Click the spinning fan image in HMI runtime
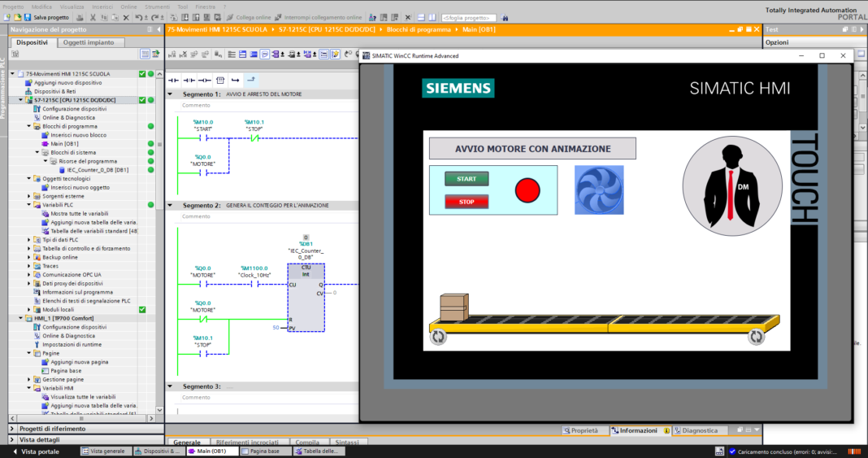The image size is (868, 458). (599, 190)
